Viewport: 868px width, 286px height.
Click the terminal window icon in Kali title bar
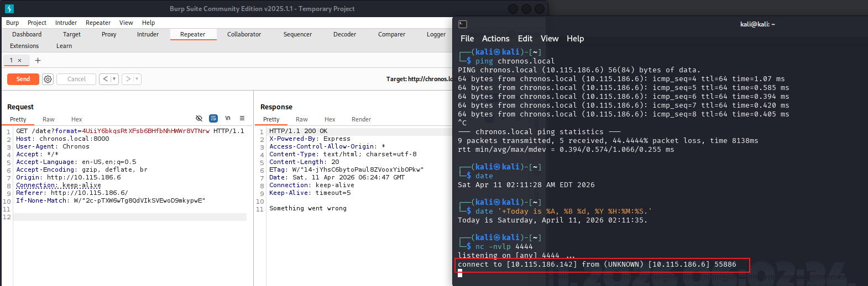point(463,24)
